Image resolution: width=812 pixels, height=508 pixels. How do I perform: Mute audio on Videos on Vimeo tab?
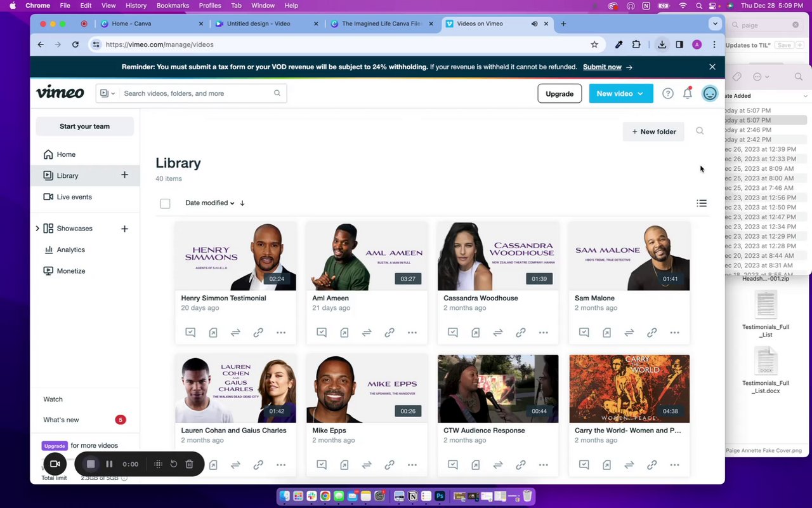(534, 23)
